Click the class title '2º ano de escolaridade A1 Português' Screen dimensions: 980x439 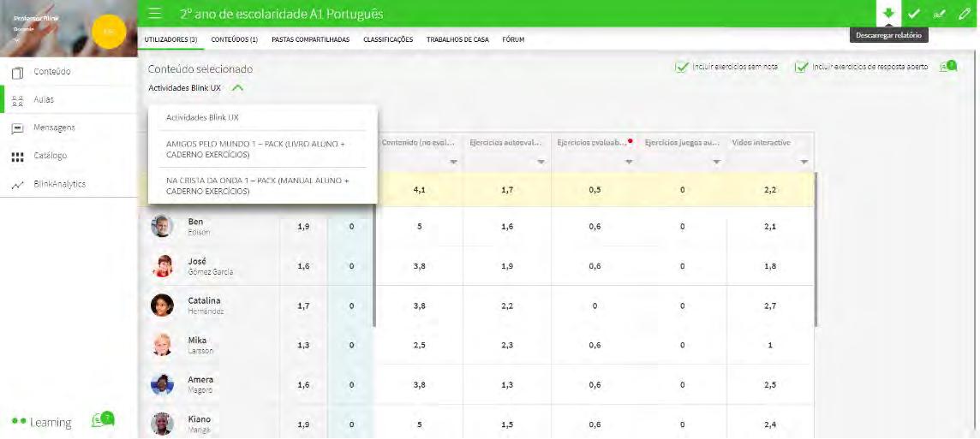pos(282,14)
